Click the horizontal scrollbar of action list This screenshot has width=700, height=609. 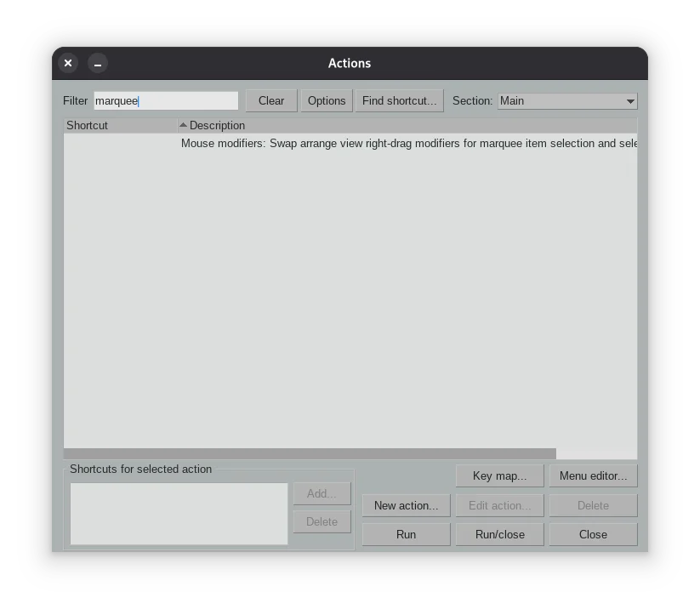click(x=310, y=453)
